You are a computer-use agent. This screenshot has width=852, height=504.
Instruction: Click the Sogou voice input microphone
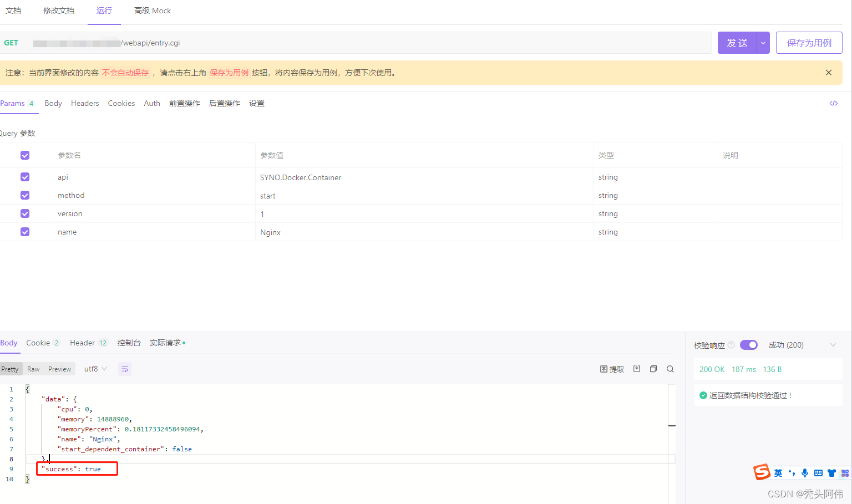click(x=805, y=473)
